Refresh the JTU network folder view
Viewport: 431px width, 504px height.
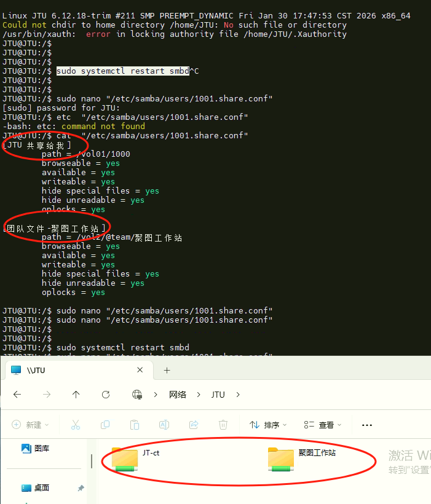[x=106, y=395]
